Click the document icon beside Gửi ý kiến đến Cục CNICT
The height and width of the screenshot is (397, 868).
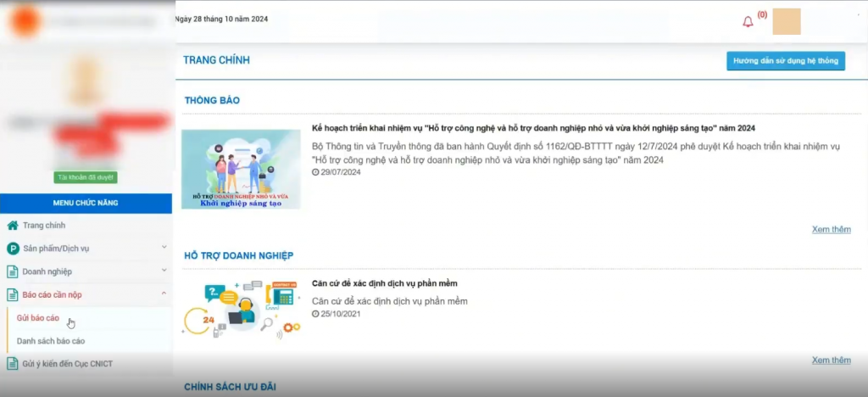[x=13, y=364]
